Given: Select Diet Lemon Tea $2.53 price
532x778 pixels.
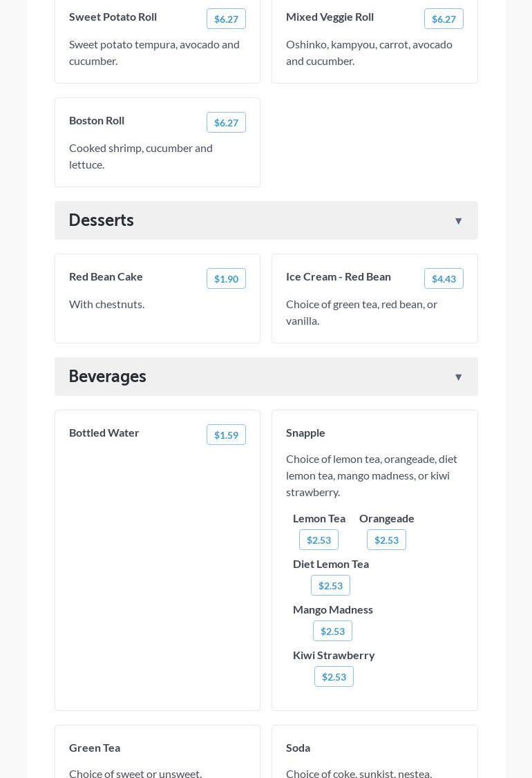Looking at the screenshot, I should coord(330,586).
